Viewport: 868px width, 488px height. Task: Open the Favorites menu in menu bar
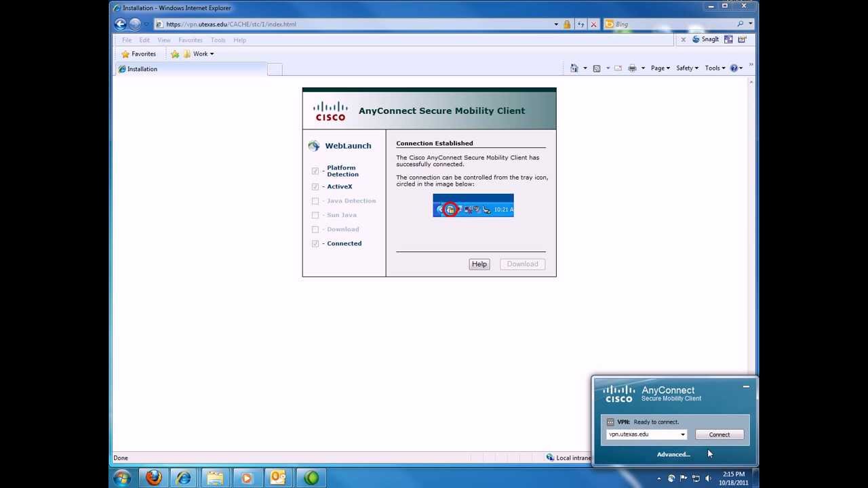tap(191, 40)
